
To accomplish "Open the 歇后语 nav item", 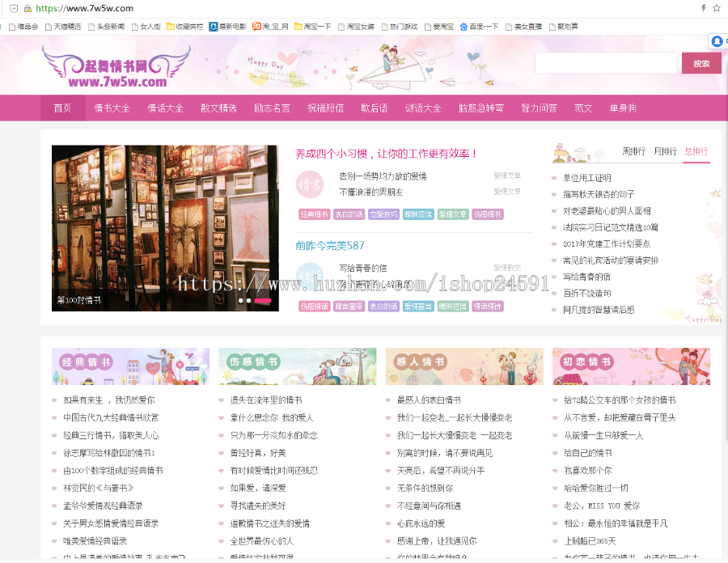I will pos(375,108).
